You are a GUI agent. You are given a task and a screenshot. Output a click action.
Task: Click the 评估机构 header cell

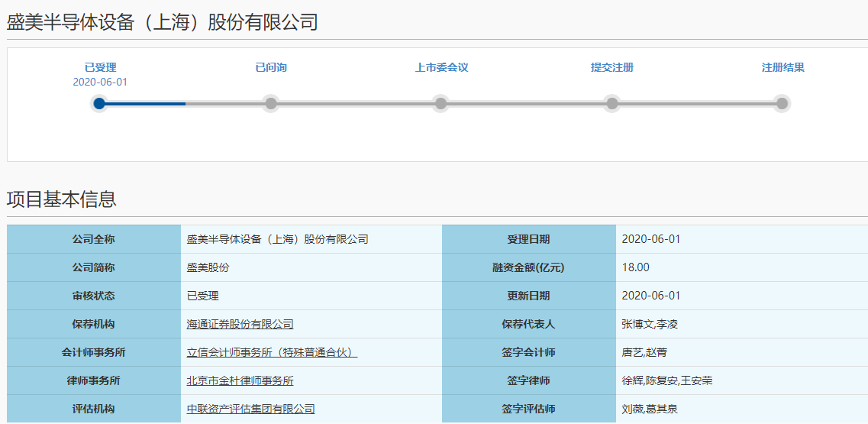(x=94, y=409)
